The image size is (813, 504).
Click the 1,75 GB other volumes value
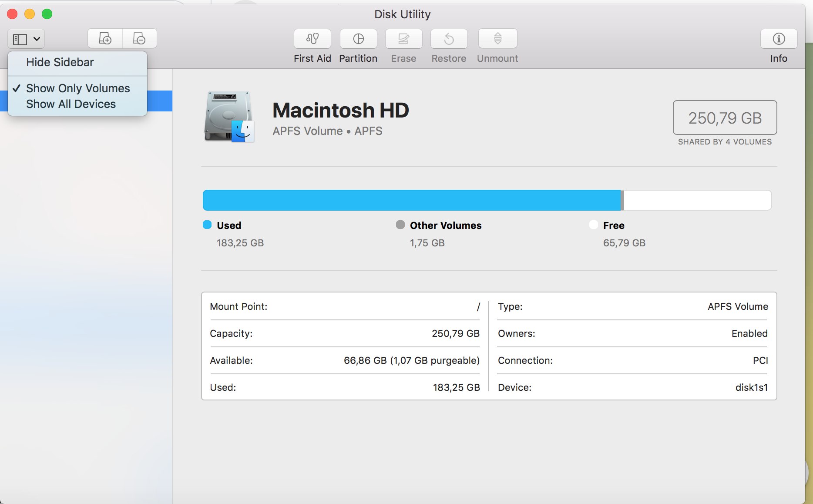[427, 243]
